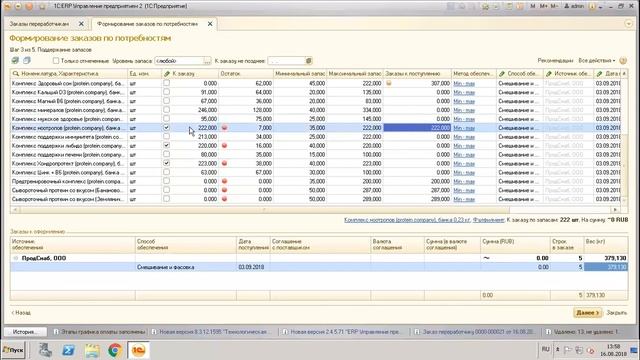This screenshot has height=360, width=640.
Task: Check the Комплекс Кальций D3 row checkbox
Action: pos(167,92)
